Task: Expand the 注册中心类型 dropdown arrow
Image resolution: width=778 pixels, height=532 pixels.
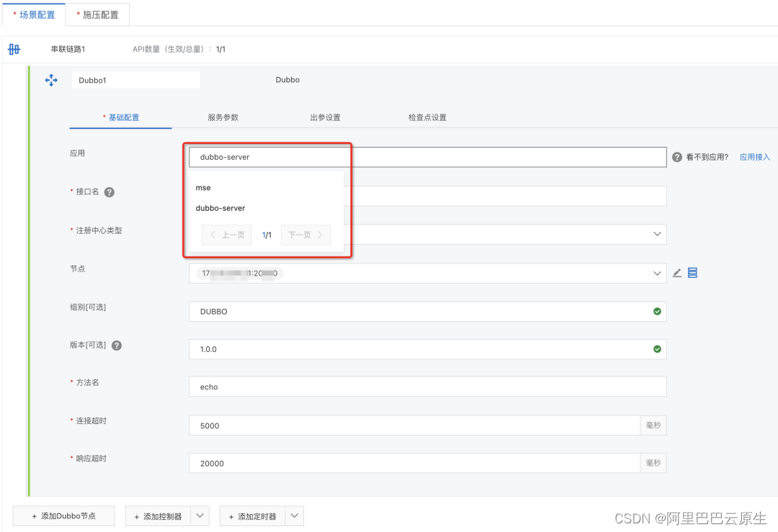Action: [657, 234]
